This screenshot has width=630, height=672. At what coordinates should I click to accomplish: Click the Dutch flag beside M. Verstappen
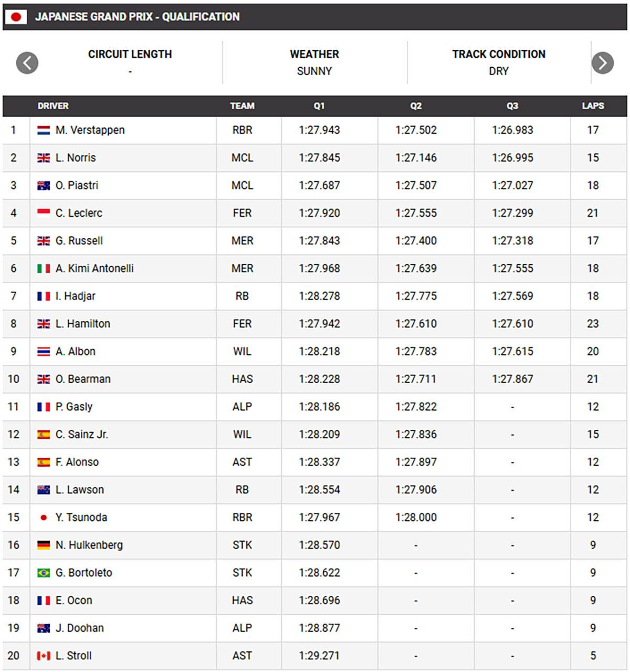44,130
